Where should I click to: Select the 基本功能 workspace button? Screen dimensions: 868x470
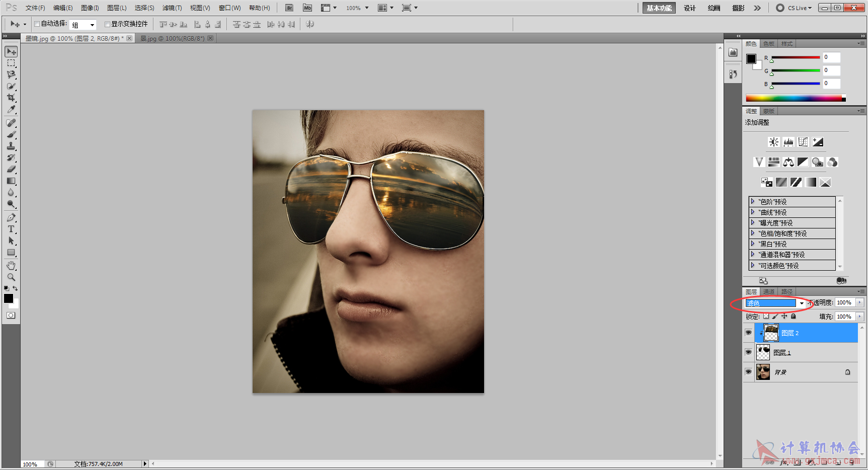coord(659,8)
